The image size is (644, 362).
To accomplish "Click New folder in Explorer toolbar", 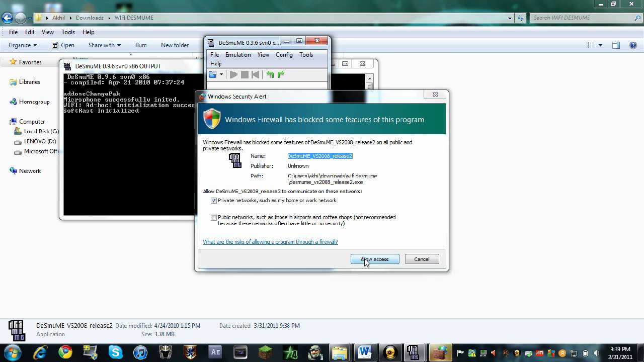I will [175, 45].
